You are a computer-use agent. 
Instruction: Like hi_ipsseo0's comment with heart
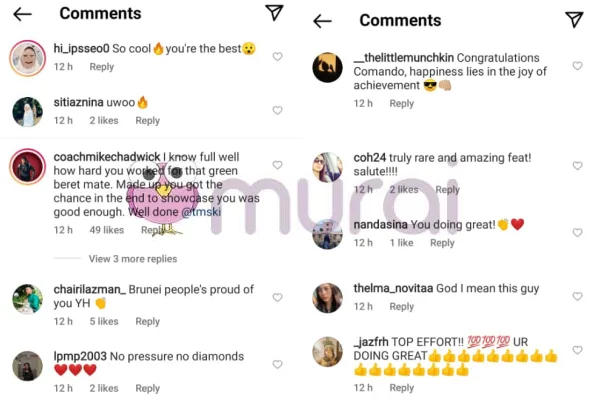coord(277,57)
